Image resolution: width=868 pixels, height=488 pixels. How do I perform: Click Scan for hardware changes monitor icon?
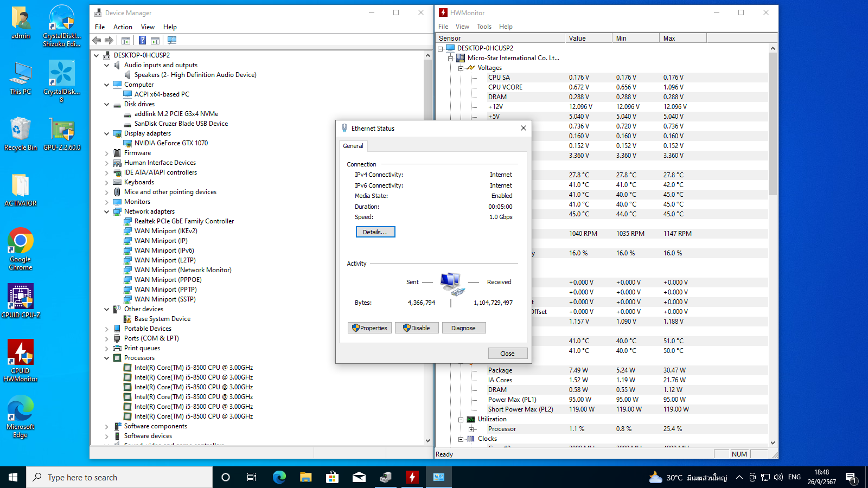click(x=172, y=40)
